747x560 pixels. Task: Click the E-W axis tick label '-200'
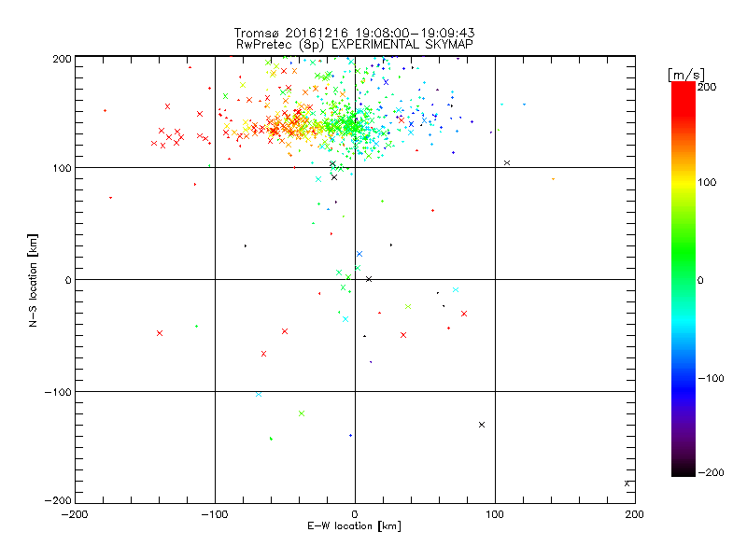pyautogui.click(x=75, y=514)
